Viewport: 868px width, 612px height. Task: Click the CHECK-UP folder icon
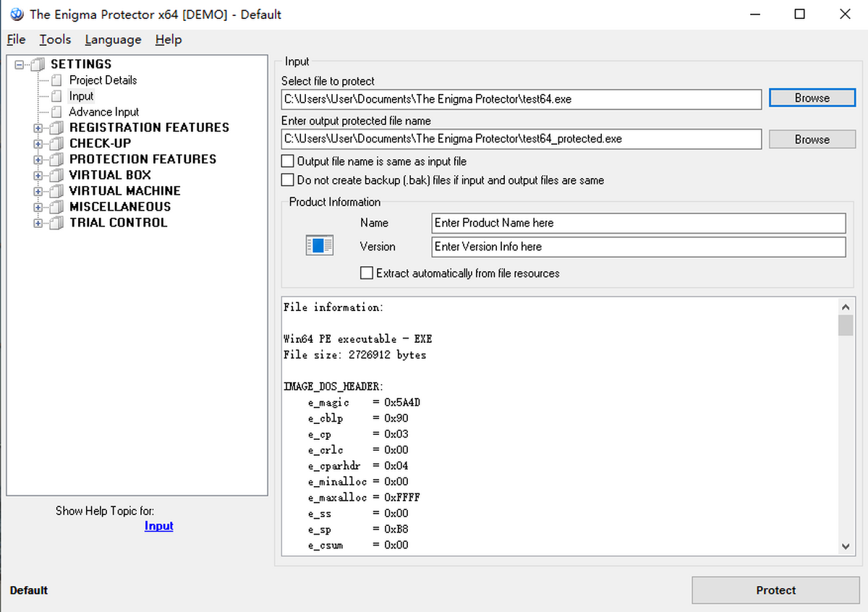pos(56,144)
